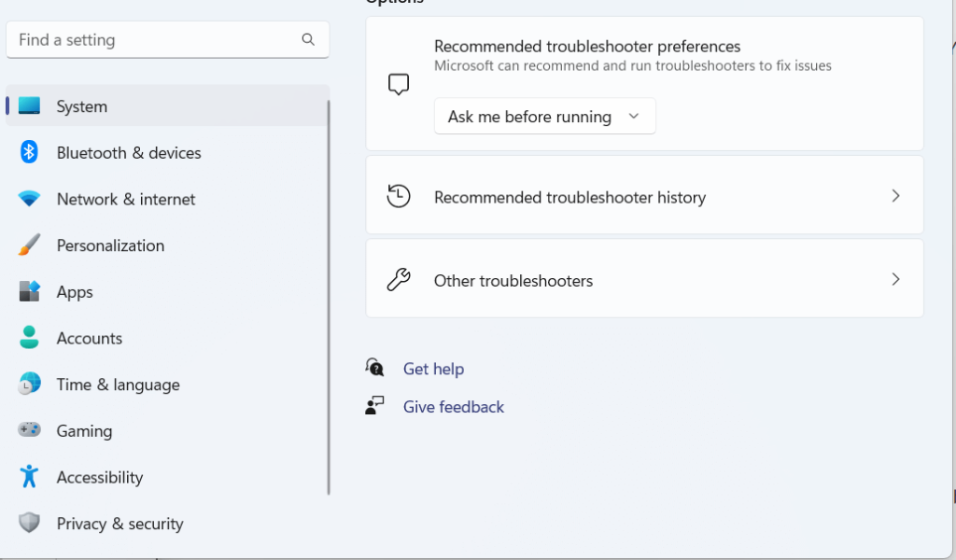This screenshot has height=560, width=956.
Task: Click the Accessibility figure icon
Action: [x=29, y=476]
